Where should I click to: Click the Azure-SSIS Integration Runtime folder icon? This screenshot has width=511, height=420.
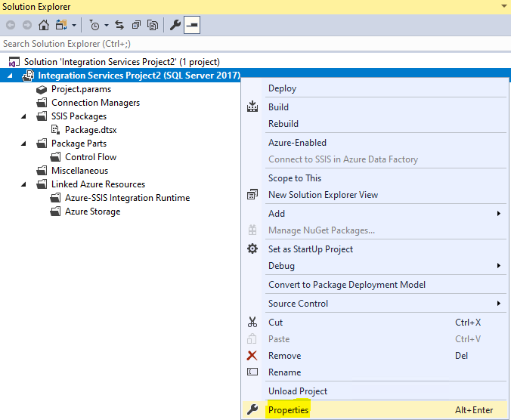click(55, 198)
